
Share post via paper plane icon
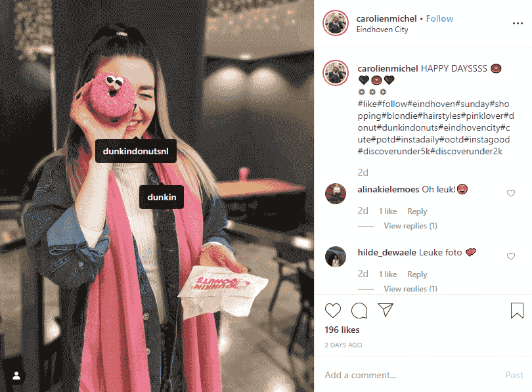(x=386, y=310)
